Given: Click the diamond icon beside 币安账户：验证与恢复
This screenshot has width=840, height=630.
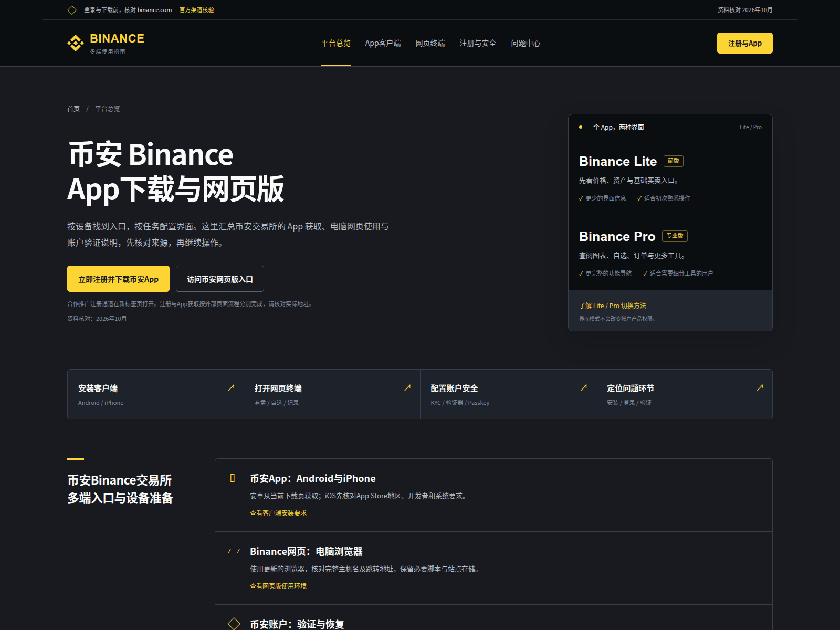Looking at the screenshot, I should tap(234, 624).
